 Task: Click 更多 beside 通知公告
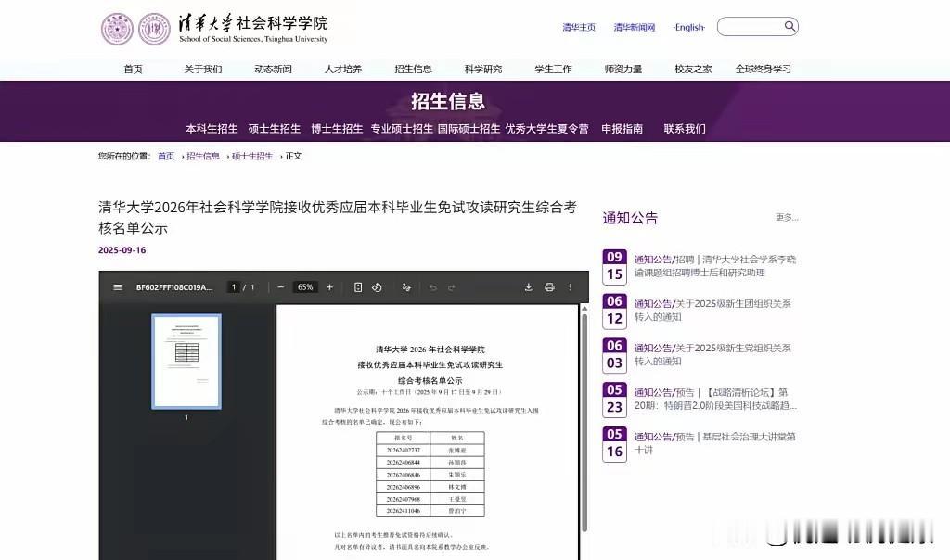coord(787,217)
